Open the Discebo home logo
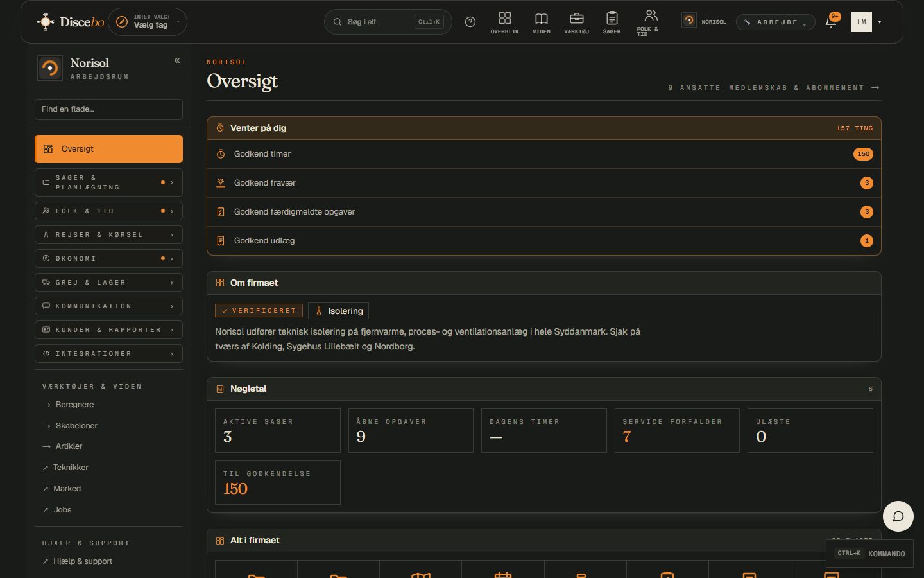 coord(71,22)
